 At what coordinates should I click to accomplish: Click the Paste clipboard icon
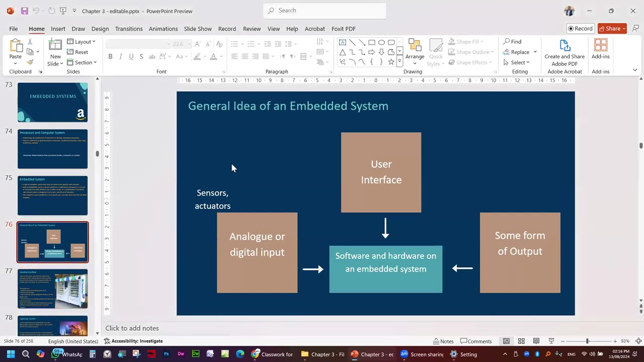16,46
